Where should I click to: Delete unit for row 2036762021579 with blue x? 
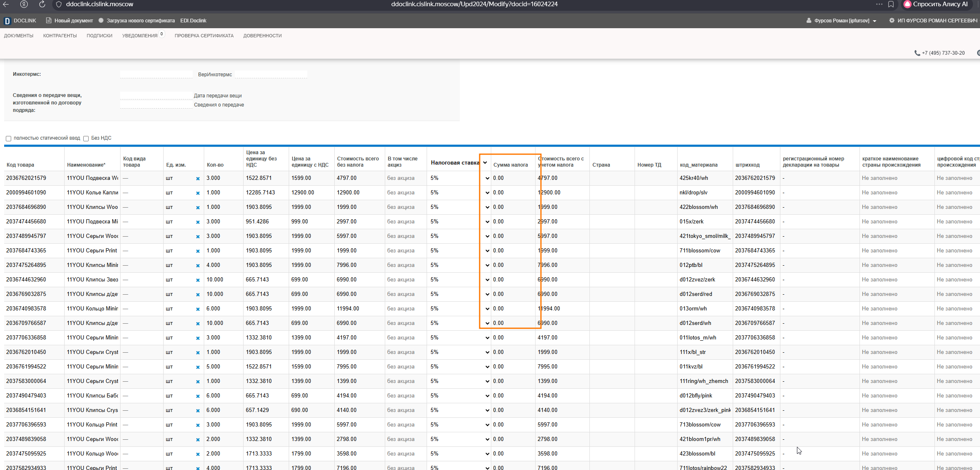[198, 179]
